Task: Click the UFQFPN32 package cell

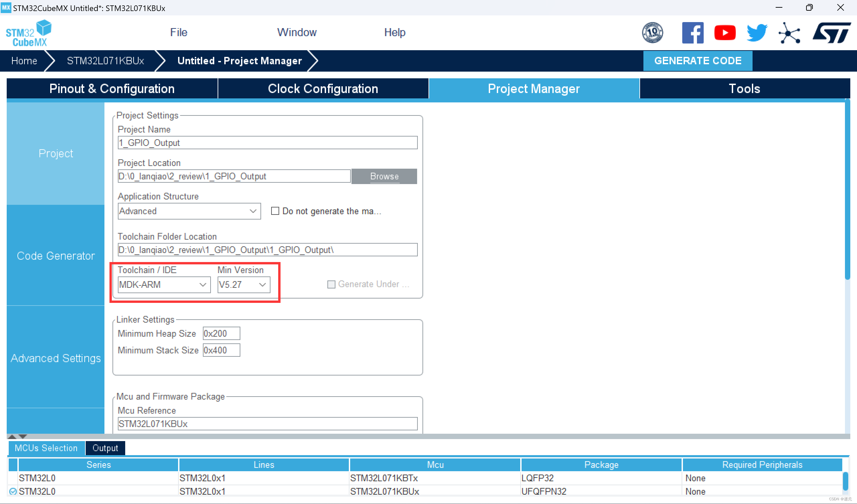Action: (601, 491)
